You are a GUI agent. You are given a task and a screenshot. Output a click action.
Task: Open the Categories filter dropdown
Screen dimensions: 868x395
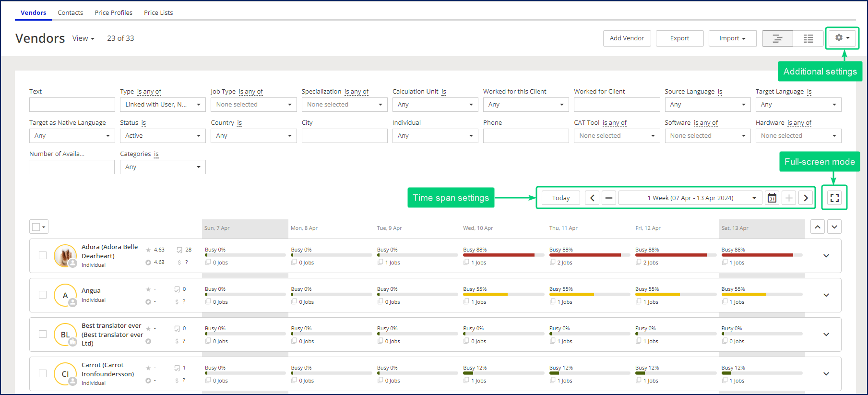coord(163,167)
